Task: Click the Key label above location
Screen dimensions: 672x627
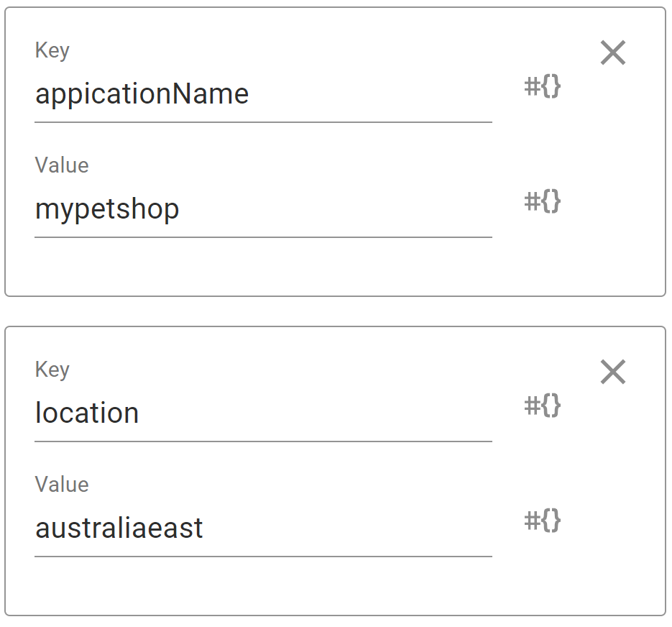Action: (x=52, y=370)
